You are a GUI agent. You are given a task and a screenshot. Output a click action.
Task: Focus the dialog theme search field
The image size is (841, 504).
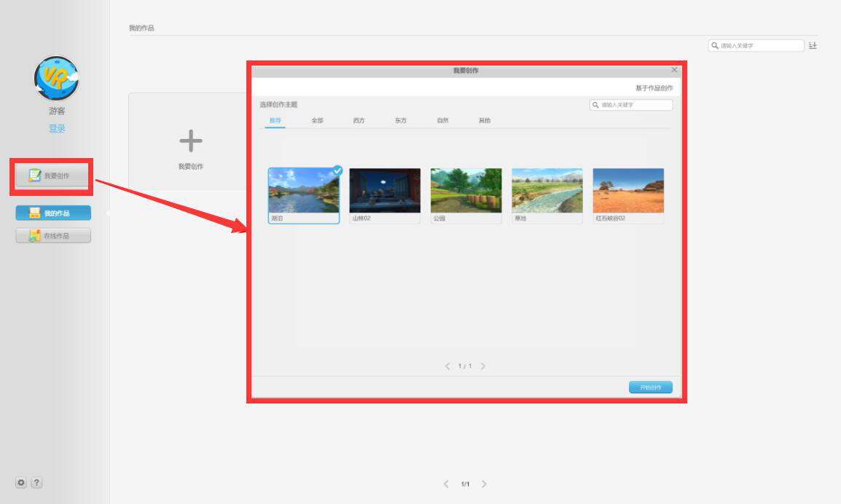(x=631, y=105)
